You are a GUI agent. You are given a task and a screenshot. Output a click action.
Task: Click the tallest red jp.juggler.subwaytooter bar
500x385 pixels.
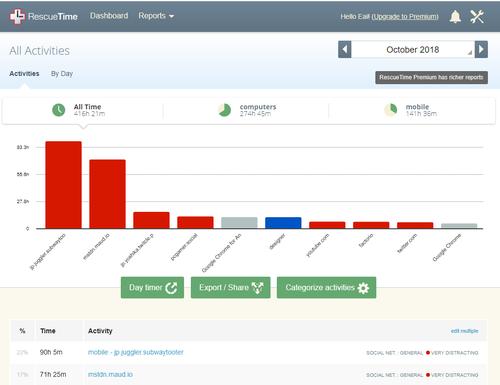64,185
